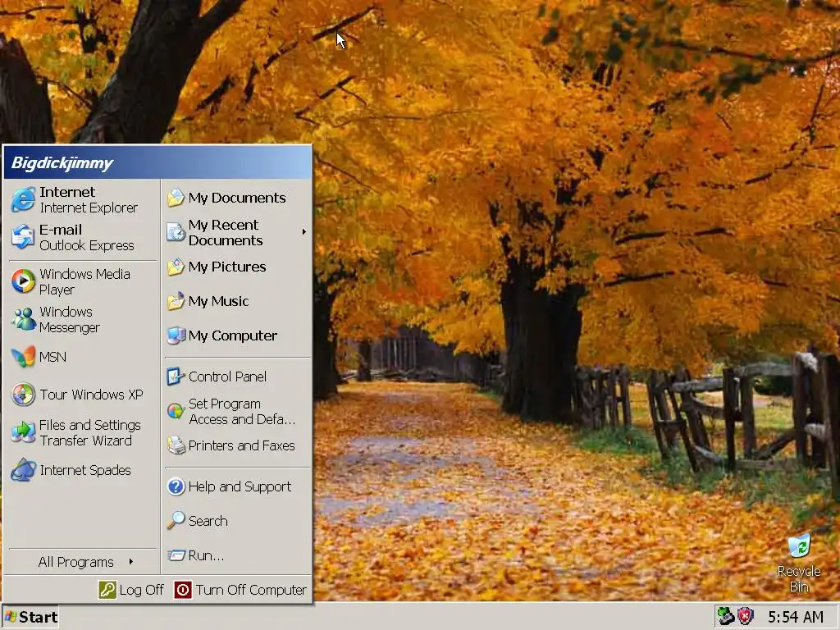Click the red Turn Off Computer icon
Screen dimensions: 840x630
pos(183,590)
